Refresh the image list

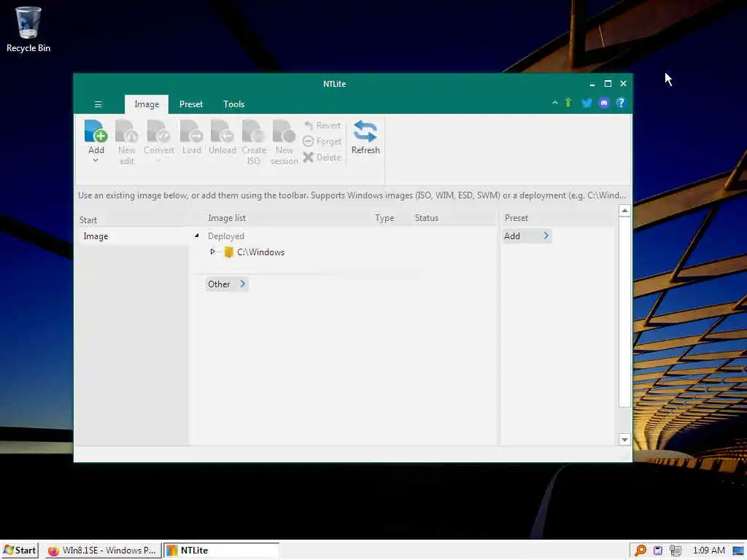coord(365,137)
